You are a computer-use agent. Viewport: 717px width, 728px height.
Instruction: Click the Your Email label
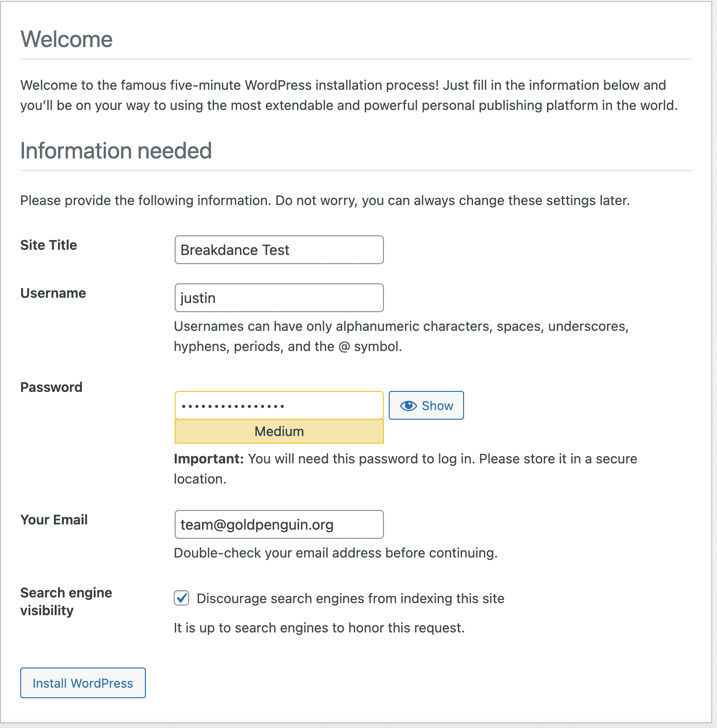pos(54,520)
